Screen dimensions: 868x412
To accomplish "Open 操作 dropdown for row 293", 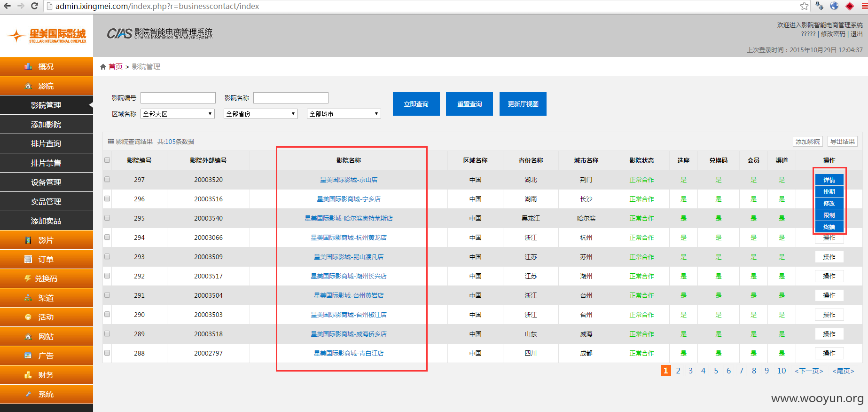I will 829,257.
